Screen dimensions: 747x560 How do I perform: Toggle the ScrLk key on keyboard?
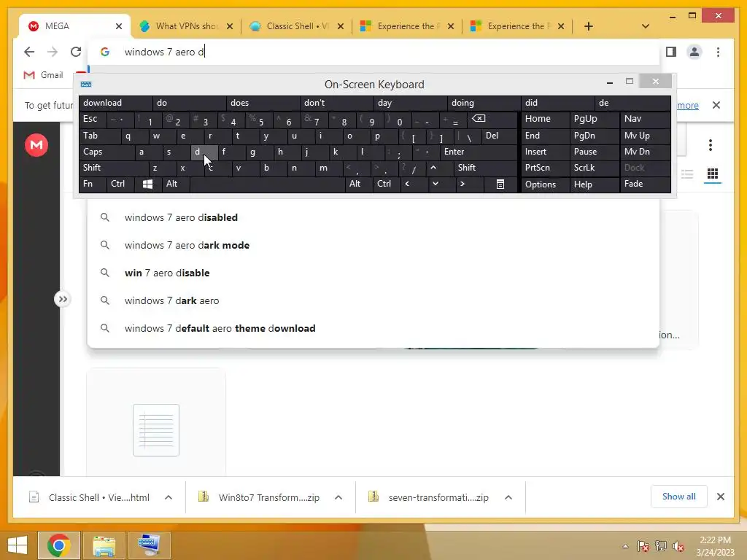595,168
